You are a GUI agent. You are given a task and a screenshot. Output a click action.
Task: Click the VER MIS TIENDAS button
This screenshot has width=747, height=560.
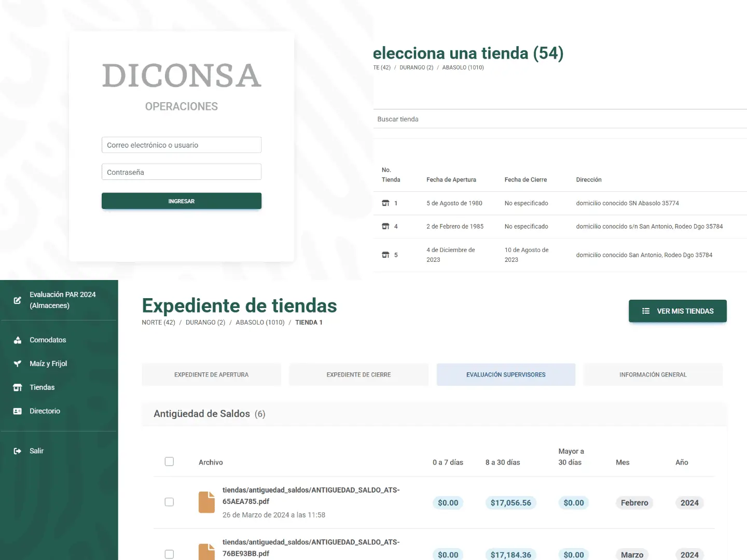tap(677, 311)
